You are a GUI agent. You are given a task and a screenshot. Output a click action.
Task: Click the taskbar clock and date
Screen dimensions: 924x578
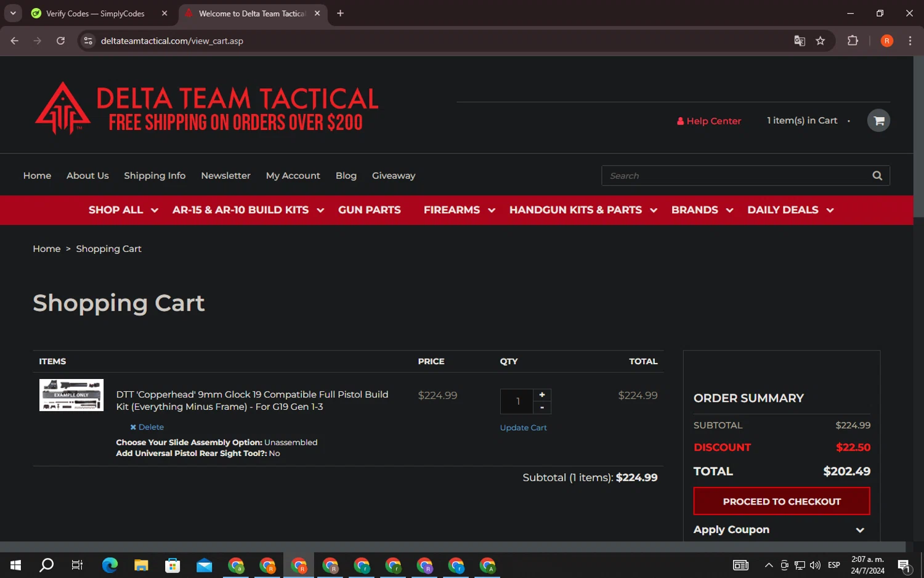[867, 565]
